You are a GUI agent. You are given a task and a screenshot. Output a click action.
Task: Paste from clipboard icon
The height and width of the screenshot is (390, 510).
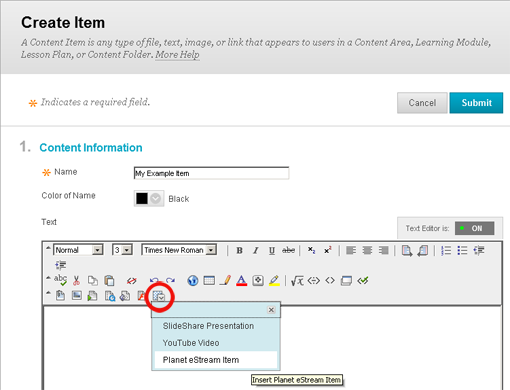109,281
